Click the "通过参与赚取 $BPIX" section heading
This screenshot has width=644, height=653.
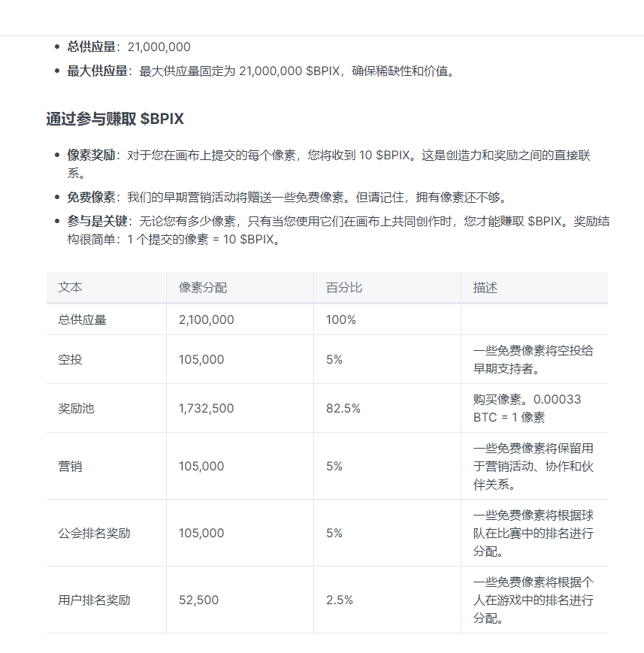[115, 119]
